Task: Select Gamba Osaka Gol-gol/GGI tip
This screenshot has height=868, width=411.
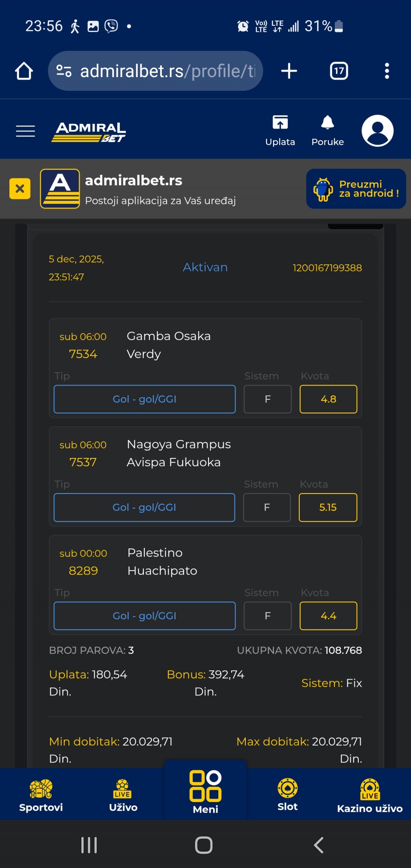Action: click(144, 399)
